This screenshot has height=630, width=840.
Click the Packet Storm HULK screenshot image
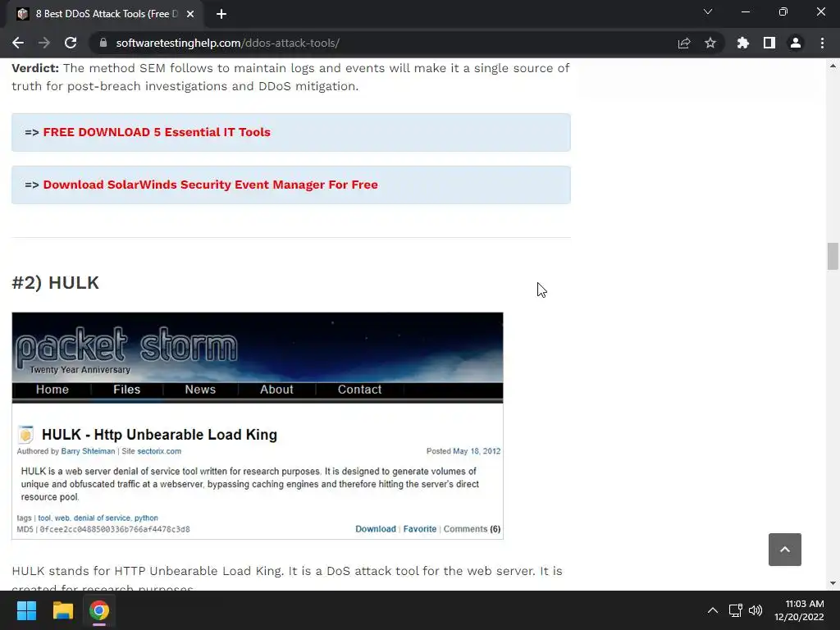[x=257, y=426]
